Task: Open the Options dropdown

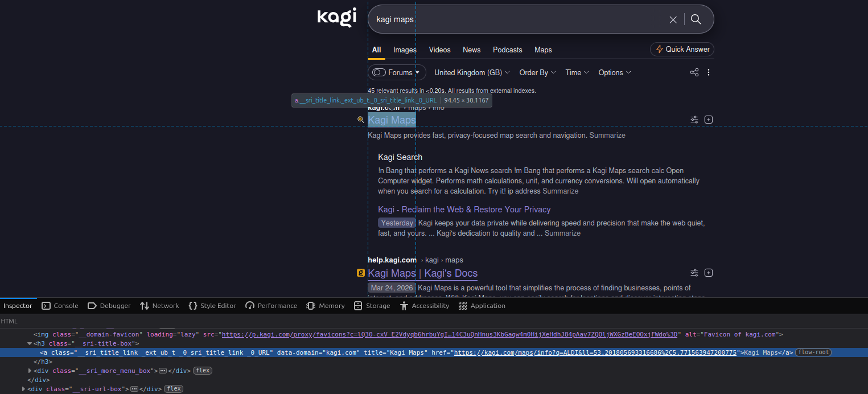Action: pos(615,72)
